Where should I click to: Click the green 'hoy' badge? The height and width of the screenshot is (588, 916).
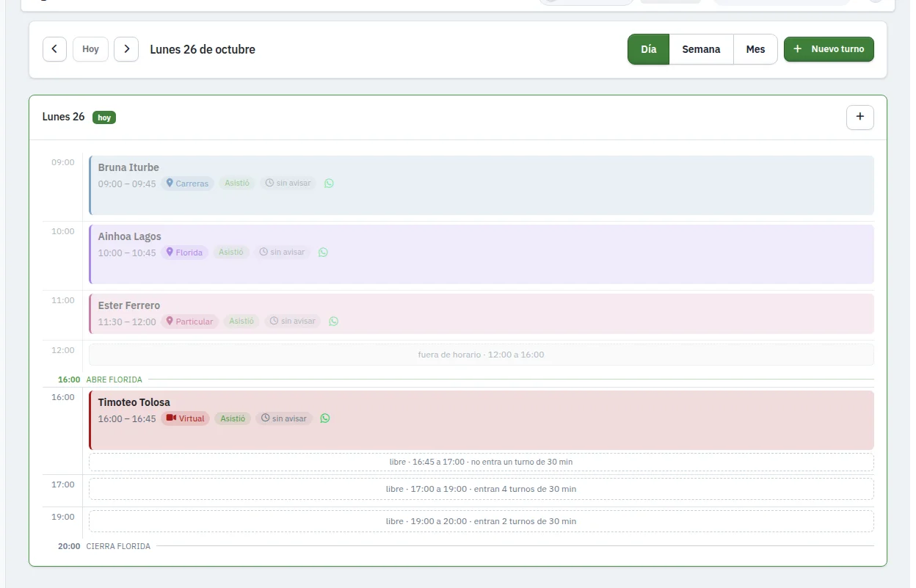pyautogui.click(x=104, y=117)
